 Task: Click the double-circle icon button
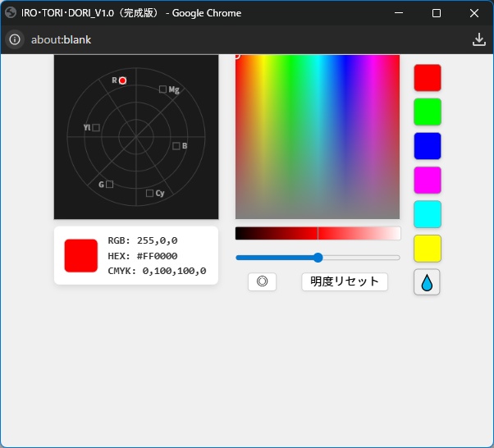[x=262, y=281]
